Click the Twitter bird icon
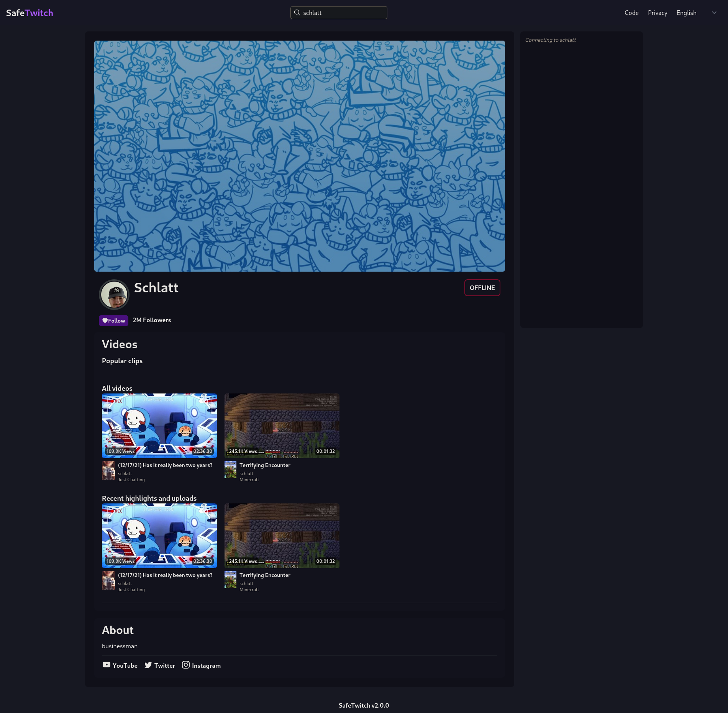Viewport: 728px width, 713px height. (x=148, y=665)
